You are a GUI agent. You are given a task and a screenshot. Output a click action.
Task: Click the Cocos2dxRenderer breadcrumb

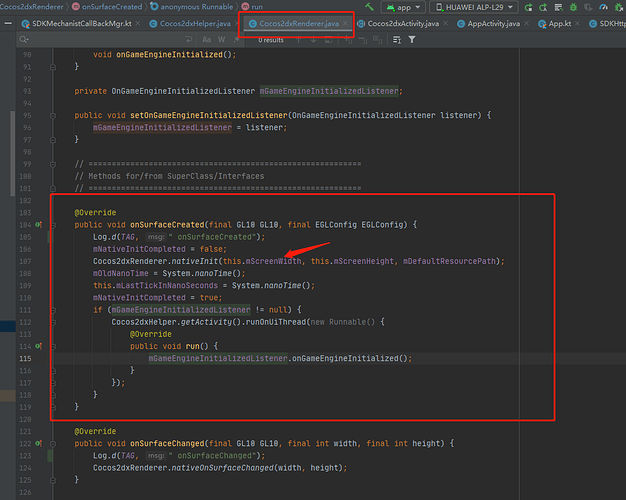32,7
